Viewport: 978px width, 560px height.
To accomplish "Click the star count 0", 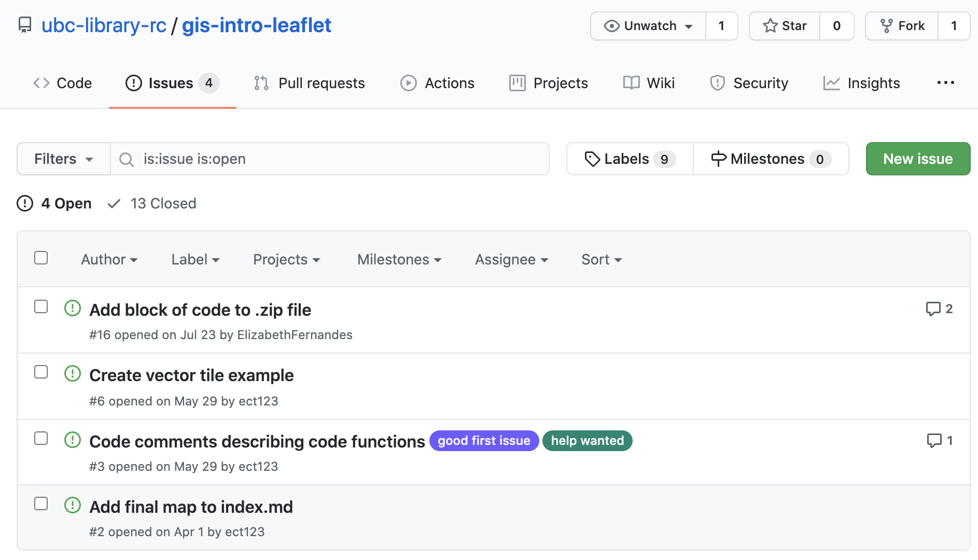I will tap(836, 26).
